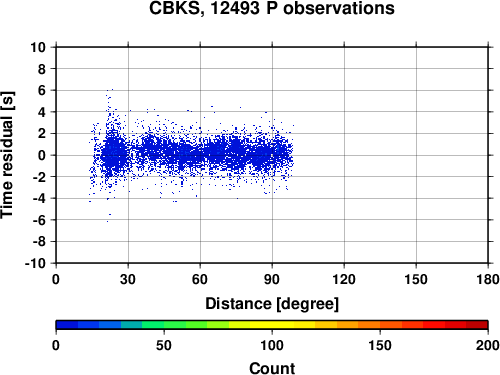Screen dimensions: 500x375
Task: Click the 'Count' colorbar label
Action: pos(272,368)
